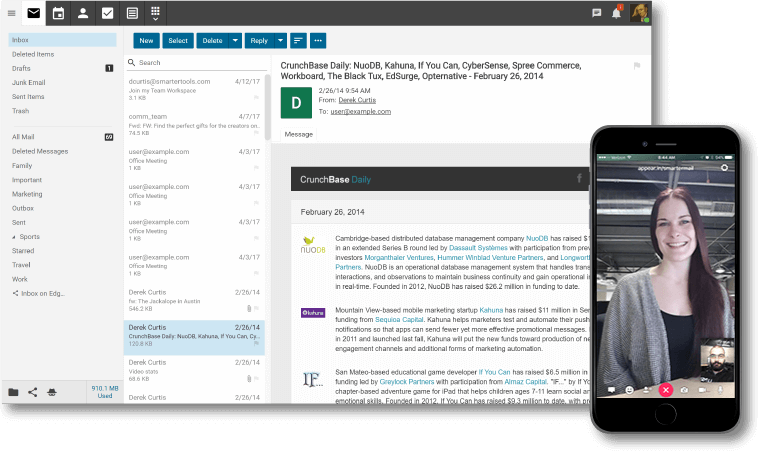Select the Inbox folder
This screenshot has width=761, height=451.
click(63, 40)
